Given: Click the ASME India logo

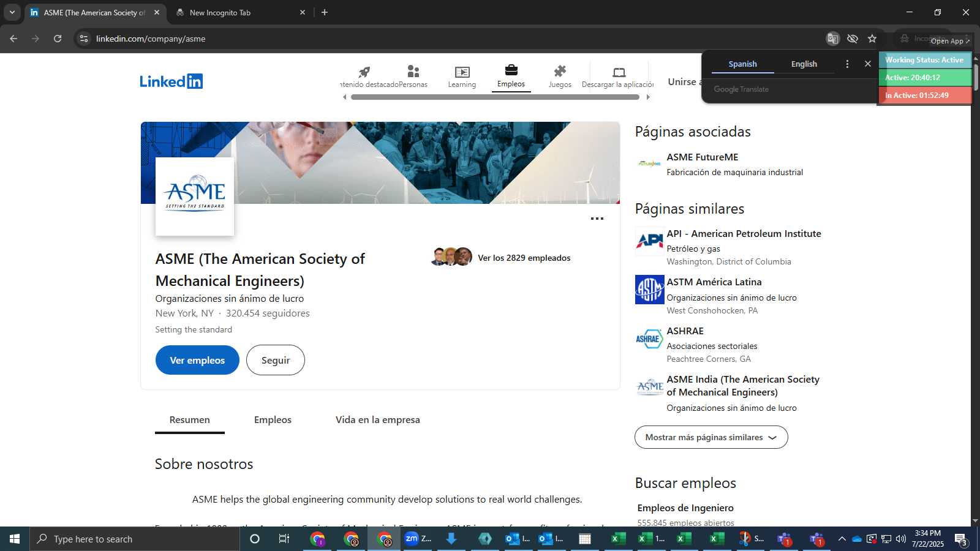Looking at the screenshot, I should pos(649,387).
